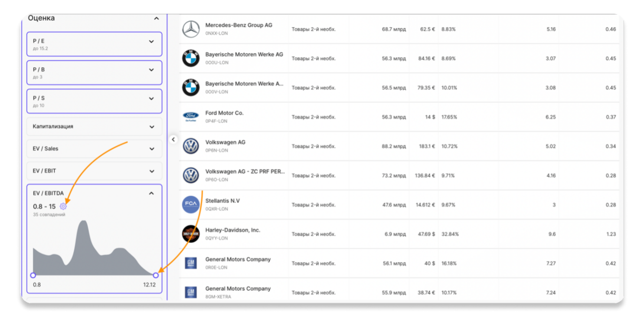Click Ford sector Товары 2-й необх.
The height and width of the screenshot is (325, 644).
coord(314,117)
